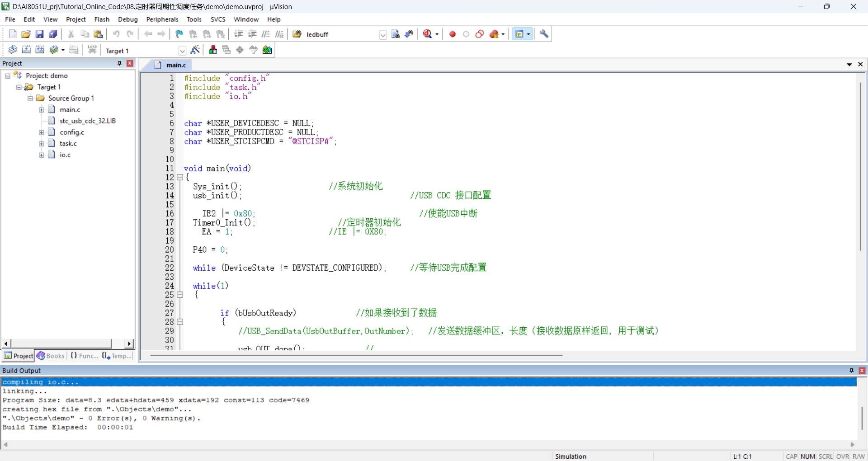Open debug session dropdown arrow
The width and height of the screenshot is (868, 461).
[x=437, y=34]
